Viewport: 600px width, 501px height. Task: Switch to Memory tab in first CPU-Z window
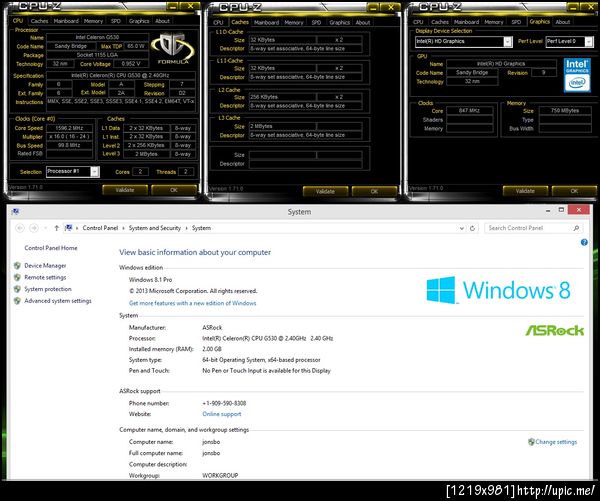(93, 21)
